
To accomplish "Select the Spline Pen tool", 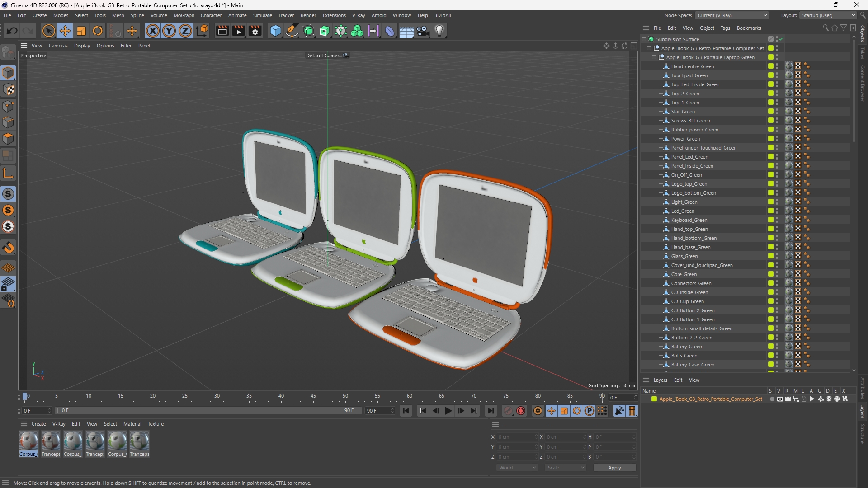I will tap(292, 31).
